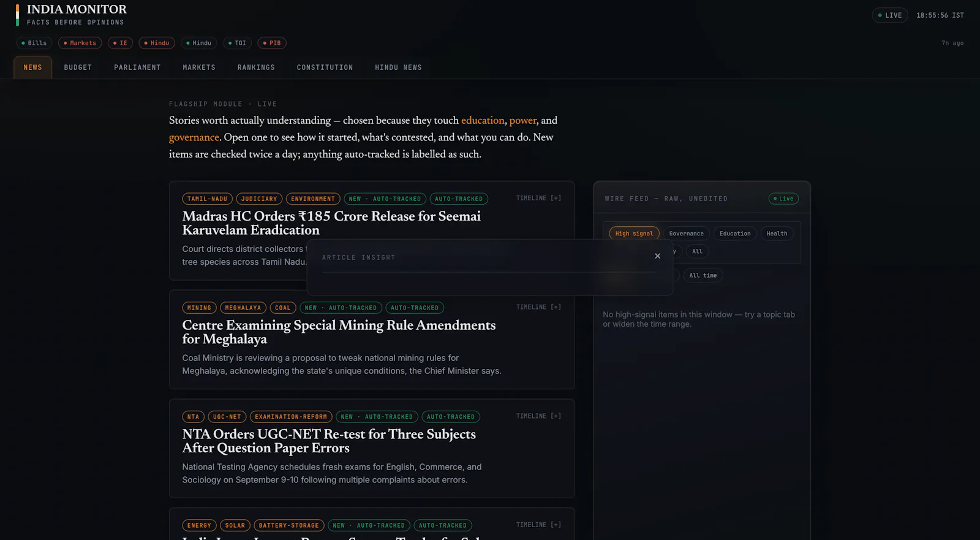The width and height of the screenshot is (980, 540).
Task: Click the 'governance' highlighted word in intro
Action: 194,137
